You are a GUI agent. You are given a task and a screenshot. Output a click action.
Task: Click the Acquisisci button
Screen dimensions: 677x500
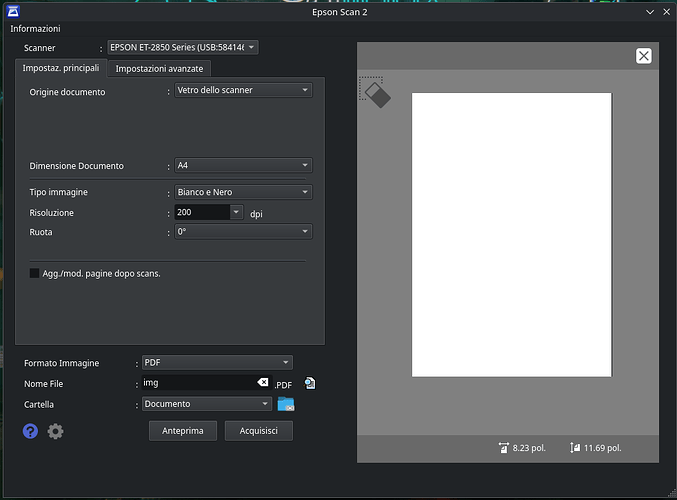tap(259, 431)
